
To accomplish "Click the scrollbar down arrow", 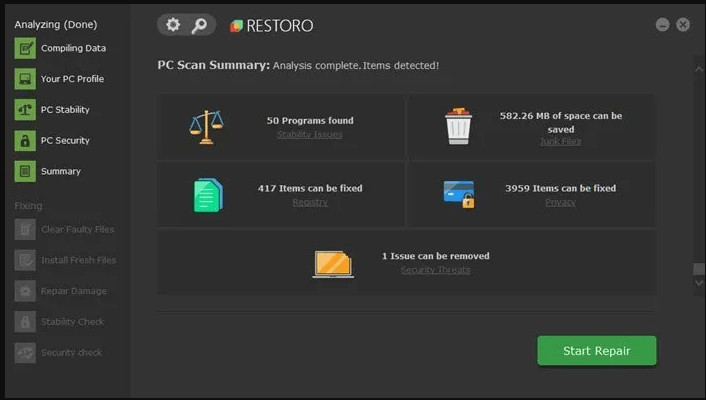I will coord(699,283).
